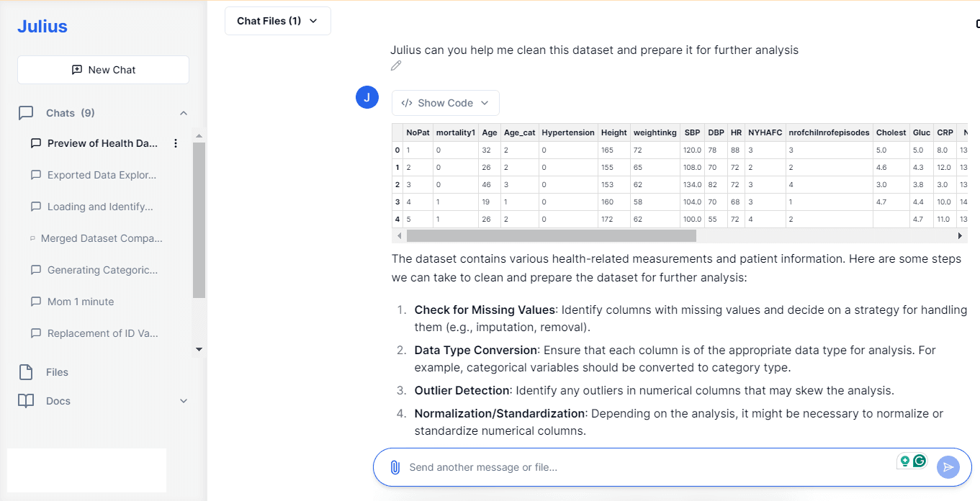Click the pencil edit message icon

(x=396, y=66)
